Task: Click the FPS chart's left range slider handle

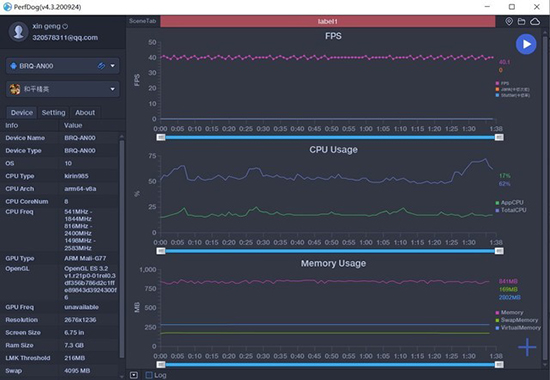Action: click(161, 137)
